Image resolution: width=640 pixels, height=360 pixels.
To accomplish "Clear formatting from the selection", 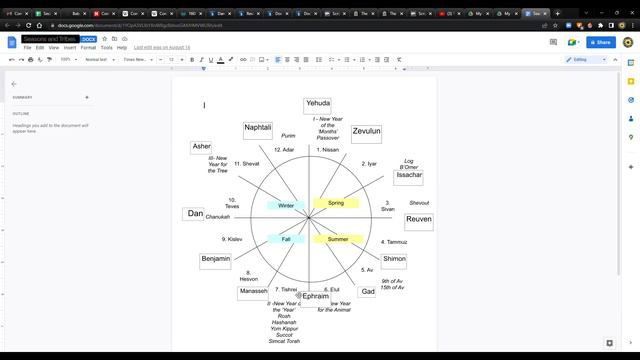I will pyautogui.click(x=399, y=60).
